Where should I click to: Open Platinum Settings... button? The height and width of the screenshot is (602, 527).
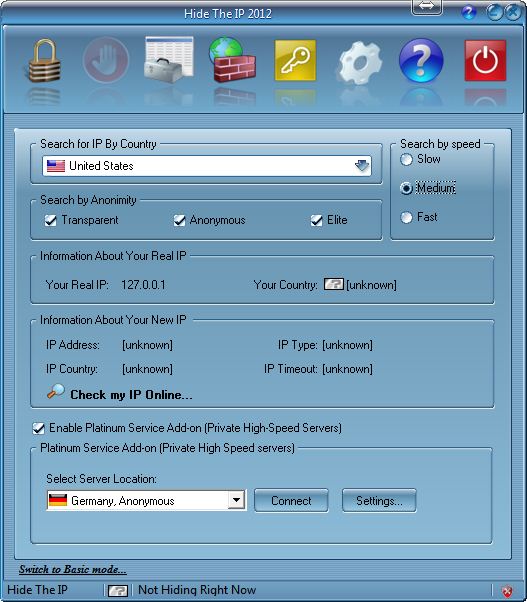pyautogui.click(x=379, y=501)
